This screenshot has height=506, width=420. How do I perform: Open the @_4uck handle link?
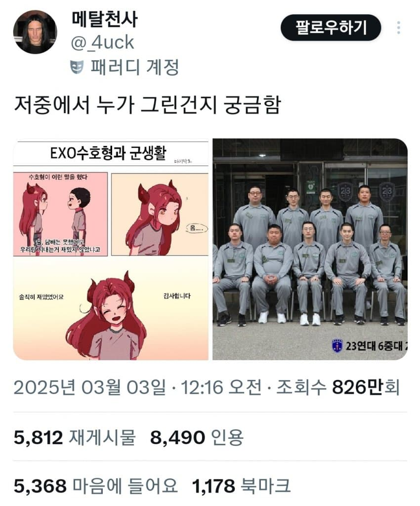(102, 42)
